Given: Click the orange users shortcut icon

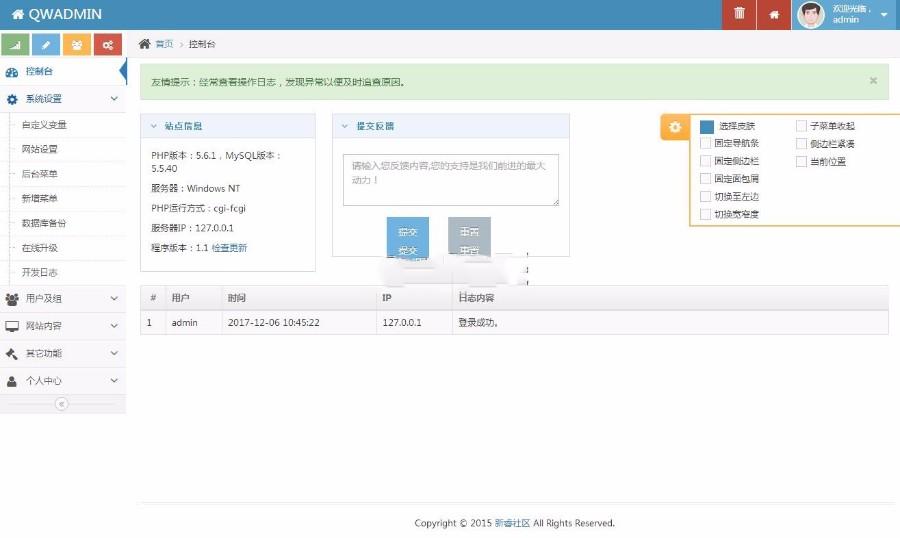Looking at the screenshot, I should [x=77, y=45].
